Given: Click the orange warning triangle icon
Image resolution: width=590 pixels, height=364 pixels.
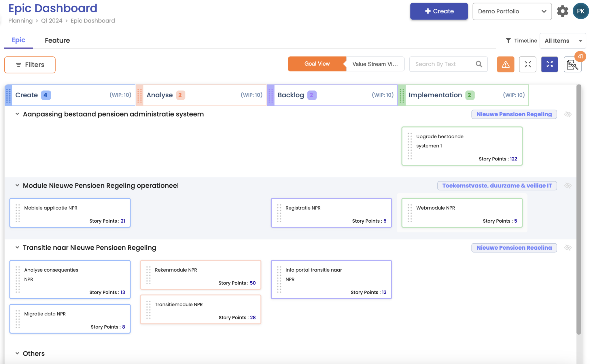Looking at the screenshot, I should click(505, 64).
